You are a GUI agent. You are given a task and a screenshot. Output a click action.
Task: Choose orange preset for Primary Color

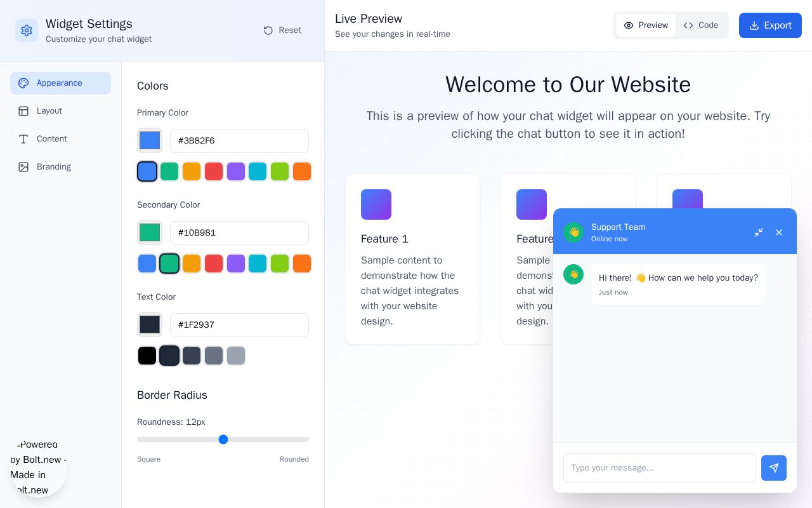pyautogui.click(x=302, y=171)
